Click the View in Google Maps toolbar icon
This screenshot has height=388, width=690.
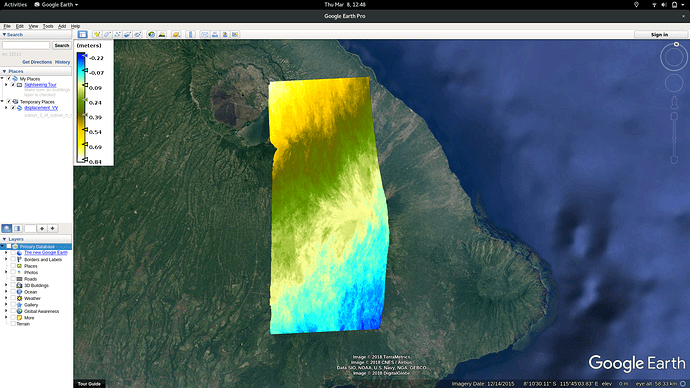tap(235, 34)
